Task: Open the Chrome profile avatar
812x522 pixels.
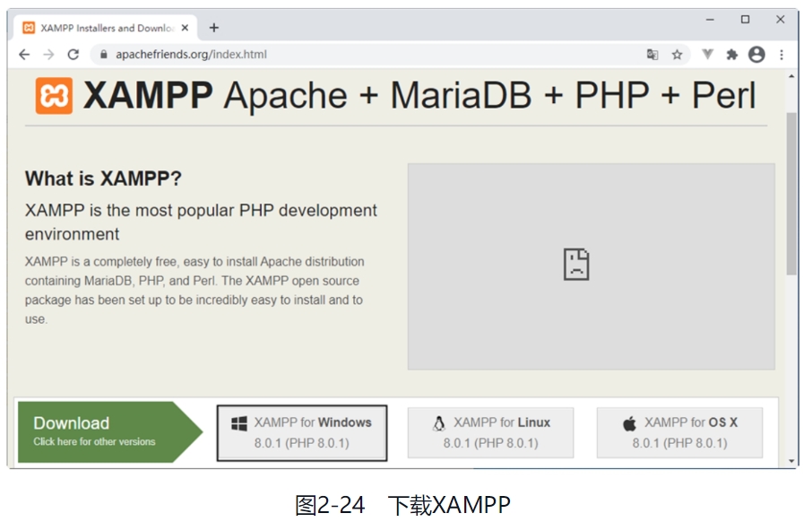Action: (756, 55)
